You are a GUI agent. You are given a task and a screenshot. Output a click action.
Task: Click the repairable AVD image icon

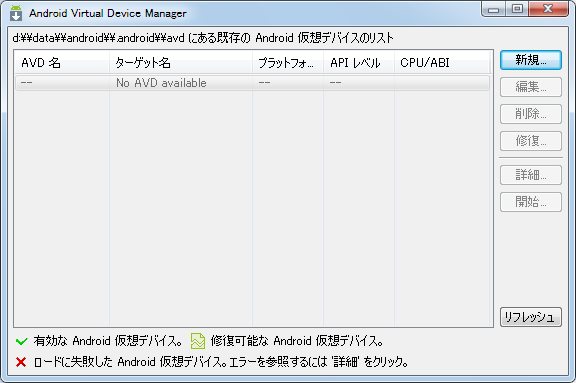tap(198, 341)
